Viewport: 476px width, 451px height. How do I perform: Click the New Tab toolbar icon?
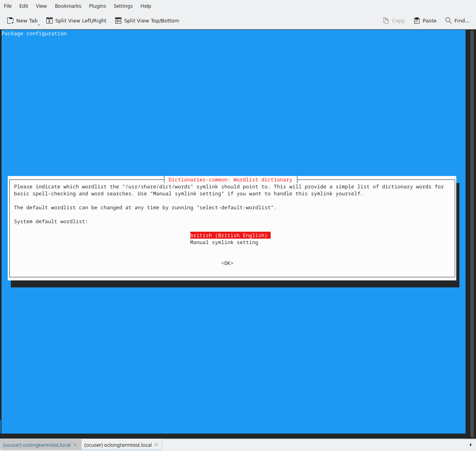11,20
